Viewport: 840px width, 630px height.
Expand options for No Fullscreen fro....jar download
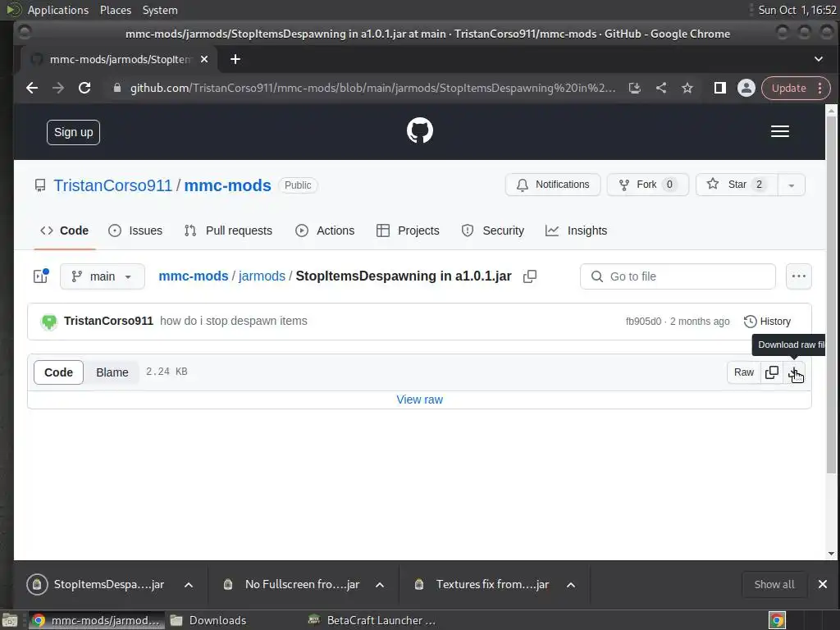point(380,584)
